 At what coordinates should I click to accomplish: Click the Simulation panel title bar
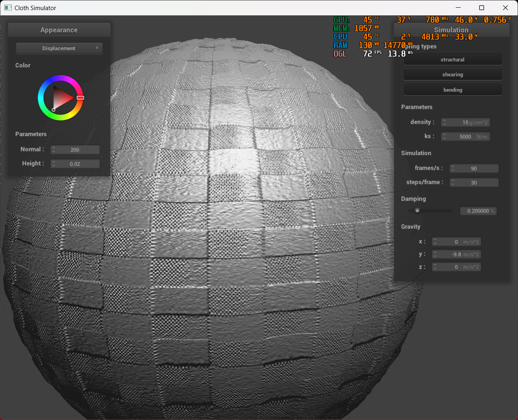[x=451, y=30]
